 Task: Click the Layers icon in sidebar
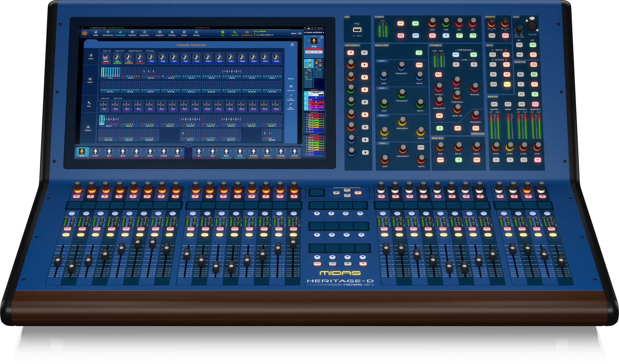coord(91,56)
